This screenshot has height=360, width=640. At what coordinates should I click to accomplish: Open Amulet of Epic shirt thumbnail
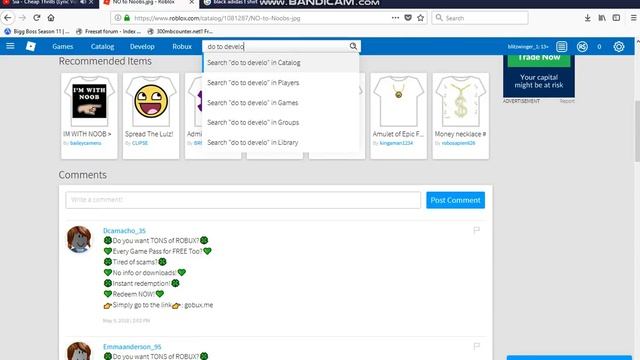398,101
